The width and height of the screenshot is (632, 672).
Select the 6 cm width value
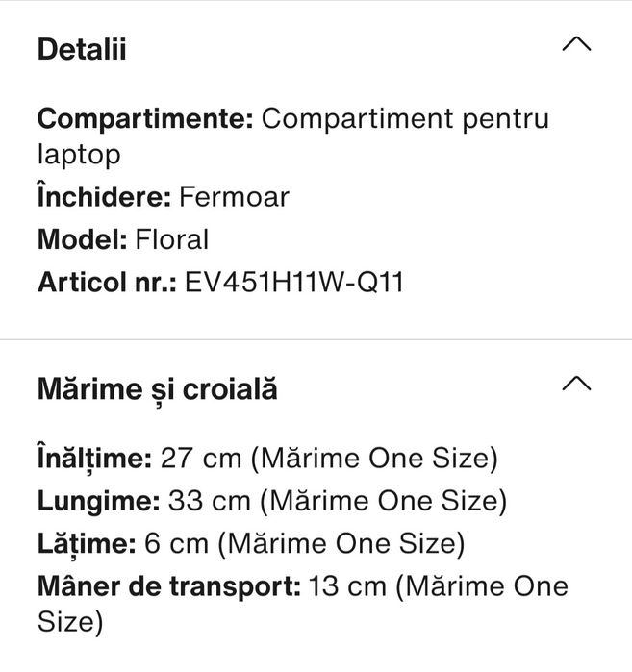(176, 543)
